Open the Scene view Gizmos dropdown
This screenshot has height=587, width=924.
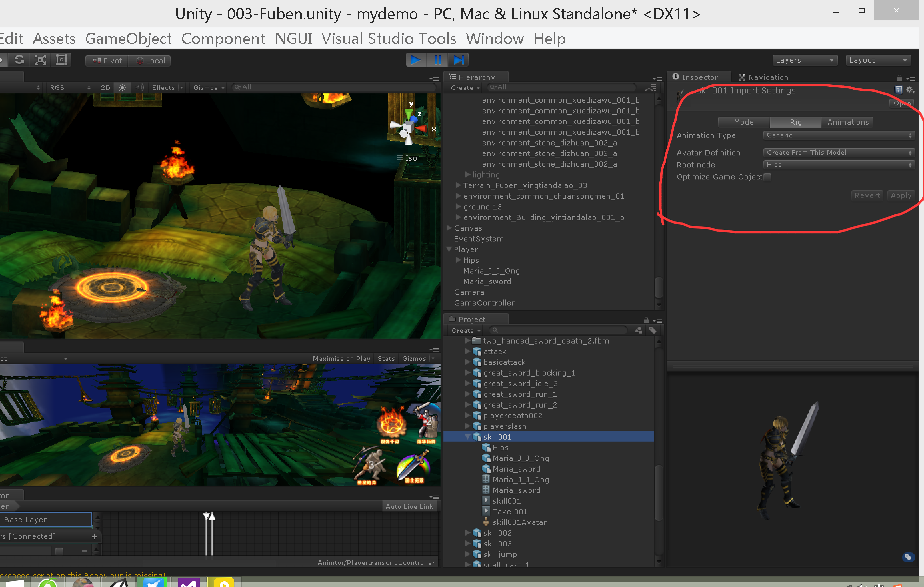click(209, 87)
